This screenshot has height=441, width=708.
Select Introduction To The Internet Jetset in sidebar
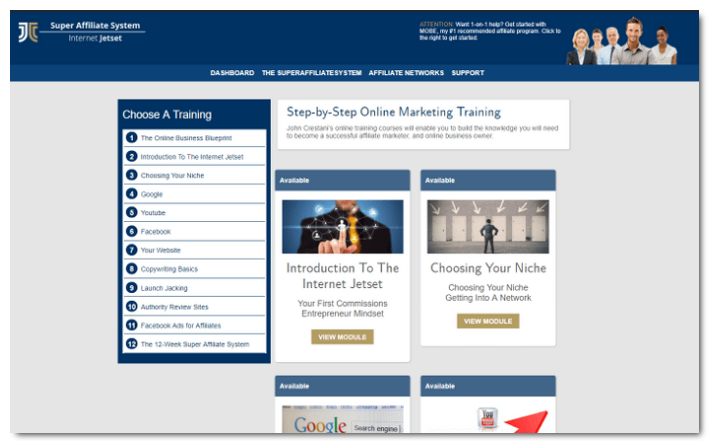(x=192, y=157)
